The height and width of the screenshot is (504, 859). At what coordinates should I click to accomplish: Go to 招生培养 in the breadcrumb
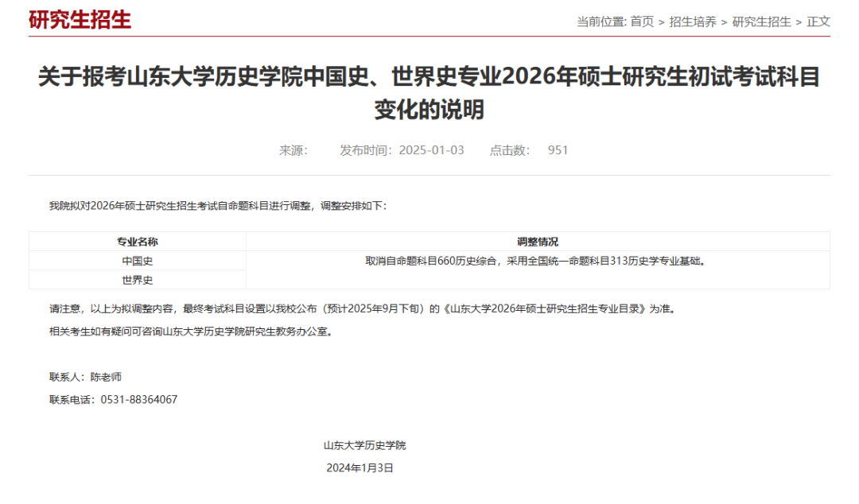pyautogui.click(x=693, y=22)
